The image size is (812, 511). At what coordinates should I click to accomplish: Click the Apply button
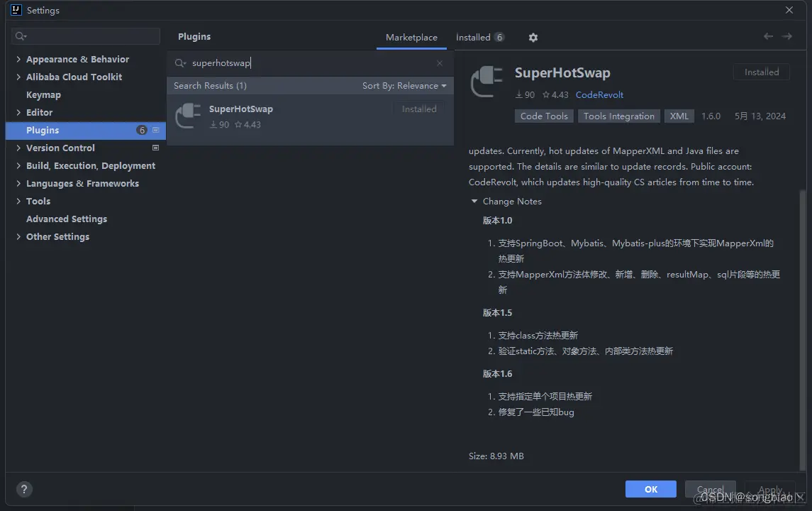(x=770, y=489)
